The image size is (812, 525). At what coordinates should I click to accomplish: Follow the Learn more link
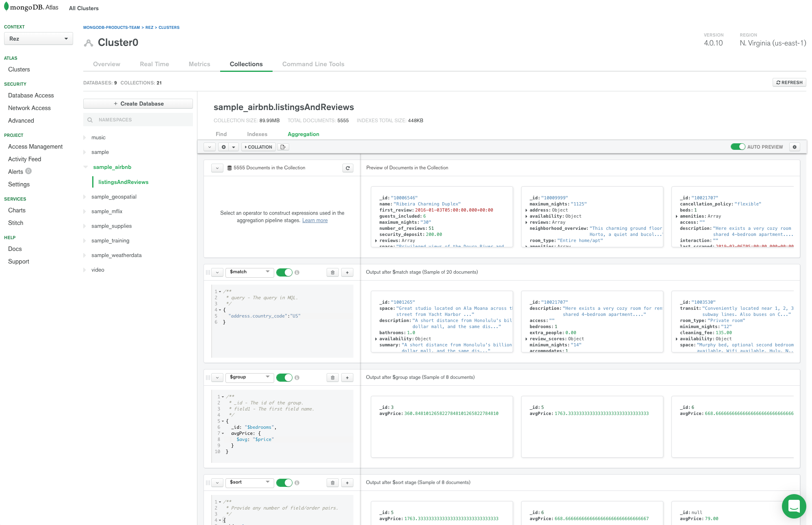pos(315,220)
